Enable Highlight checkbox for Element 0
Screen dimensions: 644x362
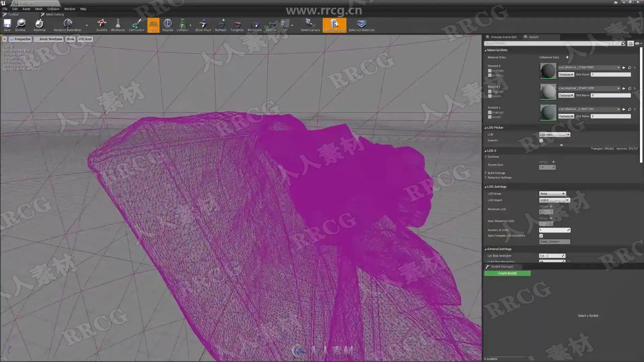tap(490, 71)
